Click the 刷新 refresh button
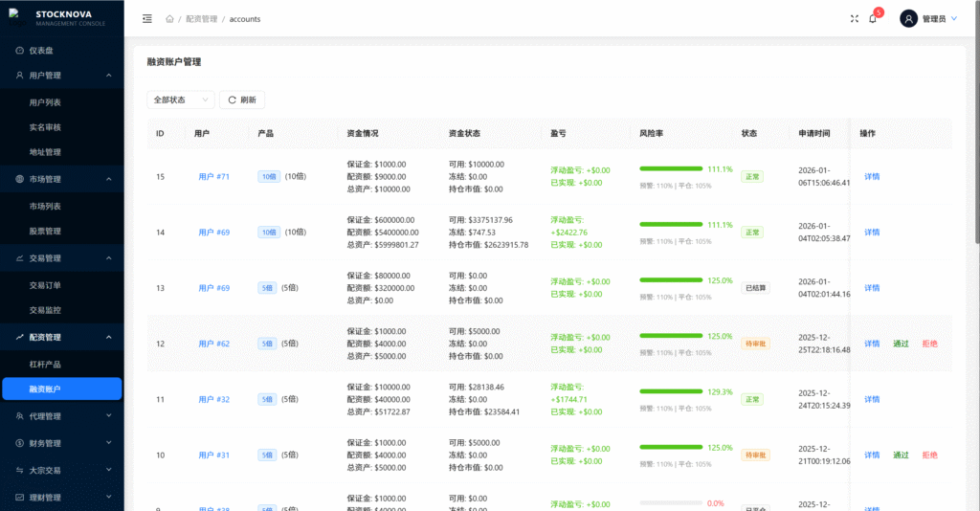Viewport: 980px width, 511px height. (x=242, y=100)
